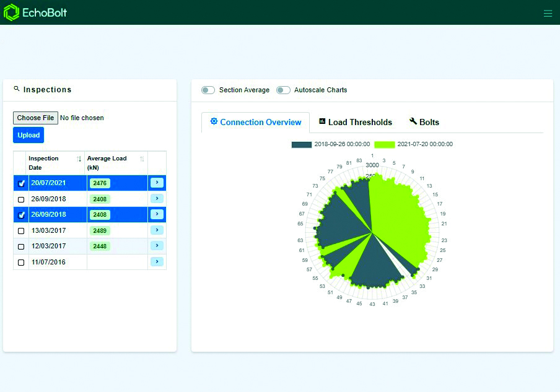Open the hamburger menu in header
The width and height of the screenshot is (560, 392).
click(548, 13)
